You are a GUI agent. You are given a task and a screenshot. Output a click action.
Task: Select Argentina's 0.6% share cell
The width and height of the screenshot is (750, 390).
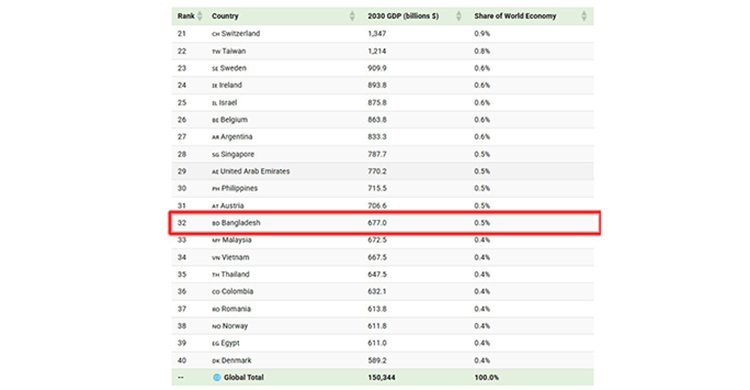coord(482,137)
